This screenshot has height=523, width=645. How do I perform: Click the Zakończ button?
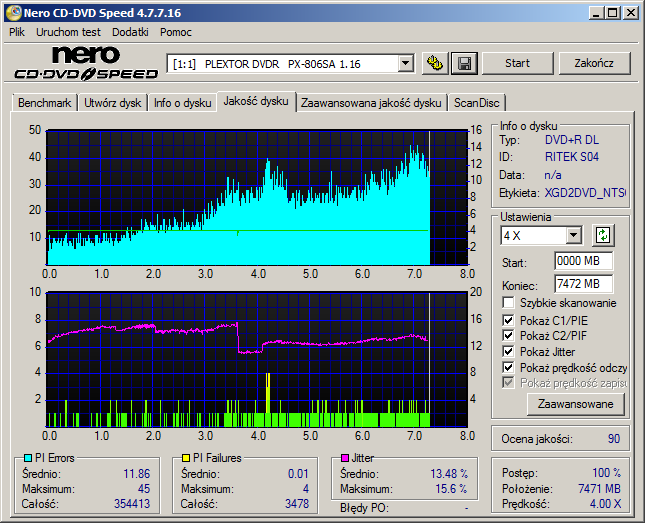coord(594,63)
